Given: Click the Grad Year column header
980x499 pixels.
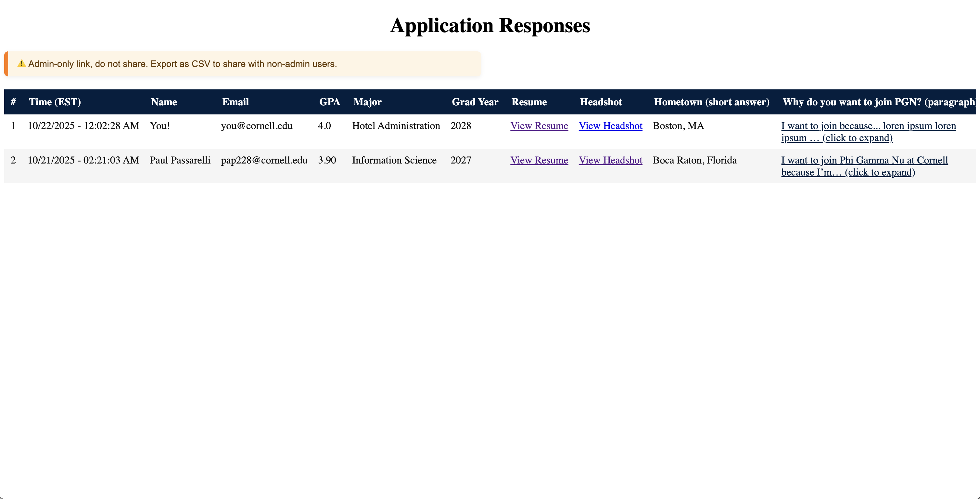Looking at the screenshot, I should pos(475,102).
